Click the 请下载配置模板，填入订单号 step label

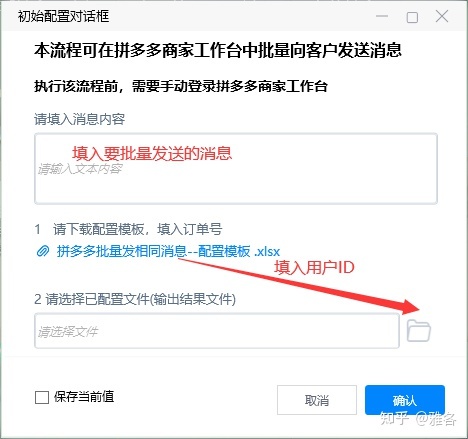point(128,229)
